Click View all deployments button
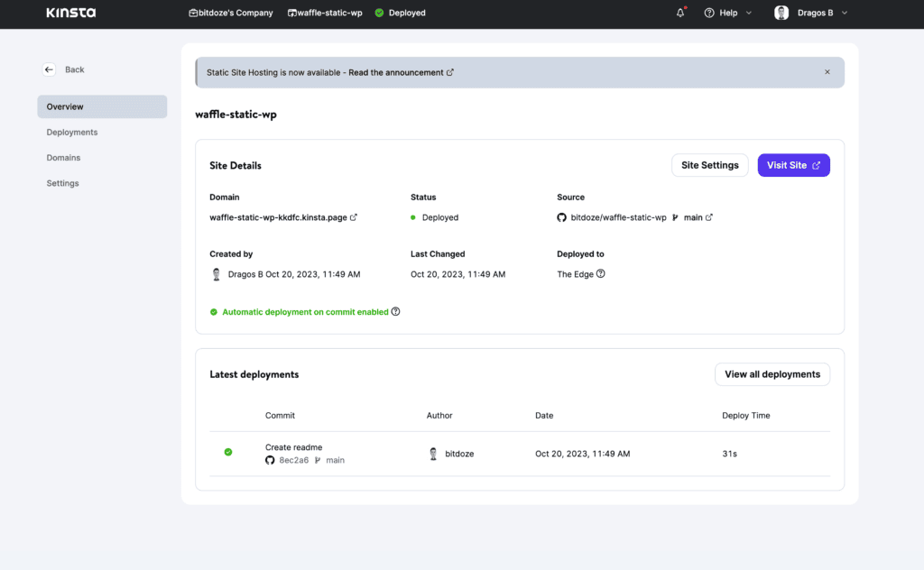The width and height of the screenshot is (924, 570). click(772, 374)
